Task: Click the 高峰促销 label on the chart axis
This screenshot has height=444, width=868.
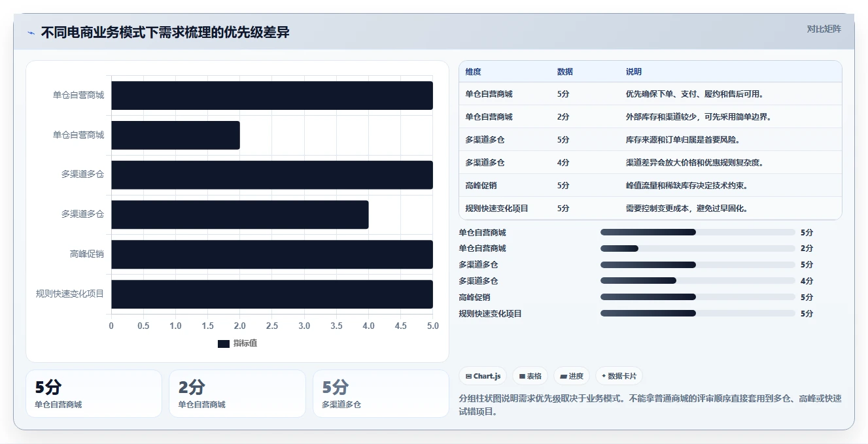Action: [86, 254]
